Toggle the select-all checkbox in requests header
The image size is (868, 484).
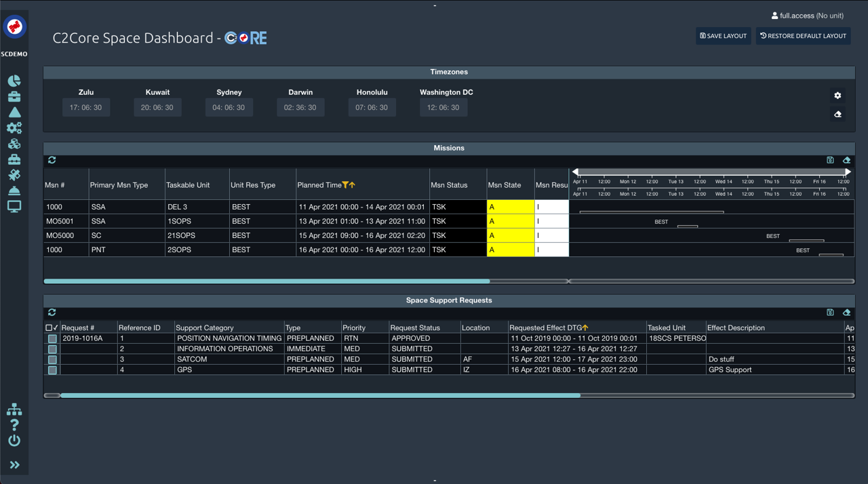click(49, 328)
